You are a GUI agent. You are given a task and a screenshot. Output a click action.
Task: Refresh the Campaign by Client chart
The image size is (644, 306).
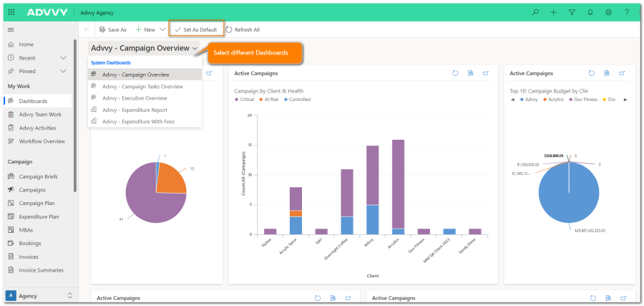(x=455, y=73)
